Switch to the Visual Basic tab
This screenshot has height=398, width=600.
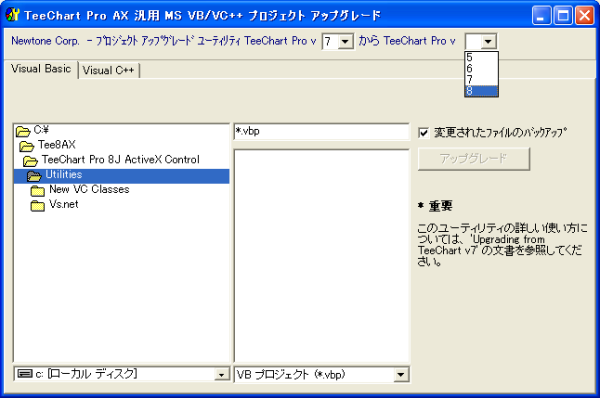(x=41, y=69)
